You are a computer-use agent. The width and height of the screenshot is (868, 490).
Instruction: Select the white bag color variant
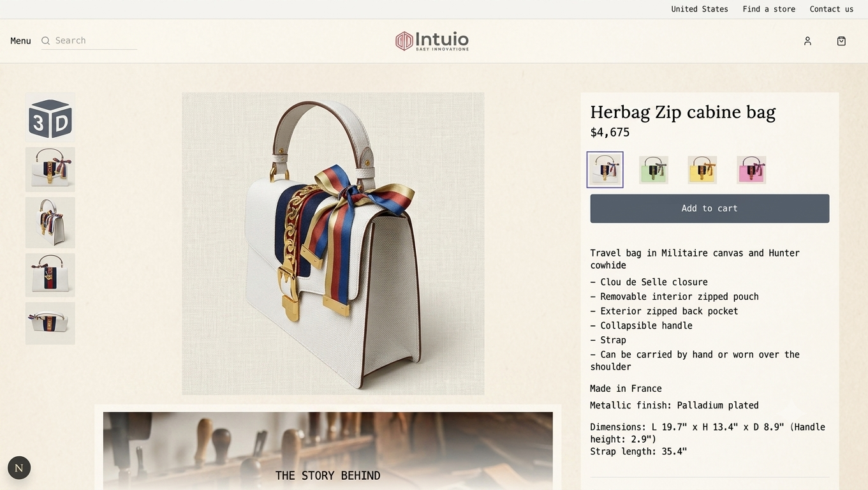point(605,170)
